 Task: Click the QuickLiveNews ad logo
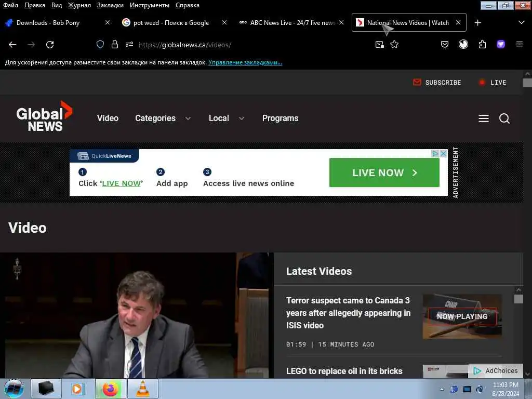pos(104,156)
